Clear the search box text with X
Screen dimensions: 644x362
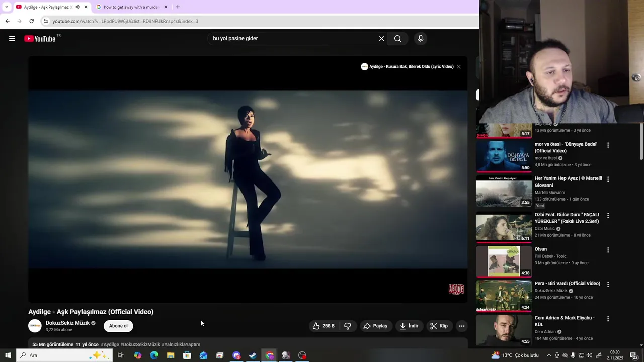(x=381, y=39)
